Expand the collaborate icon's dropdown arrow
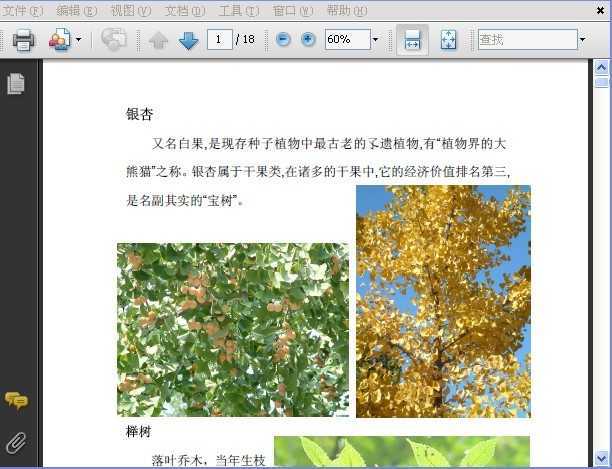Screen dimensions: 612x469 (x=78, y=40)
